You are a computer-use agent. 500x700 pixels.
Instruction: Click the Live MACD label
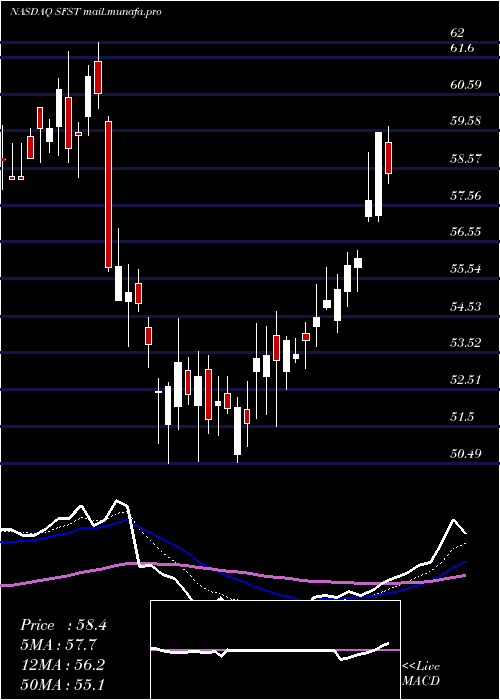pyautogui.click(x=421, y=674)
